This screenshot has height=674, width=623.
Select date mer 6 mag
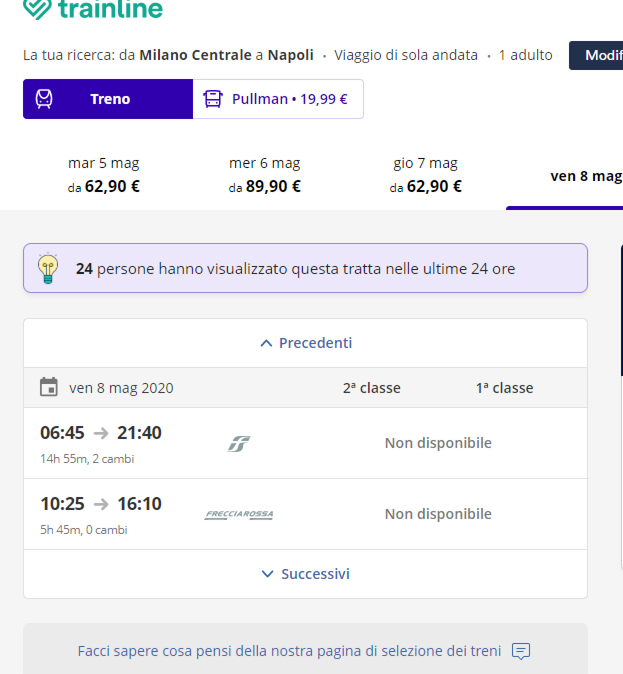pyautogui.click(x=264, y=175)
